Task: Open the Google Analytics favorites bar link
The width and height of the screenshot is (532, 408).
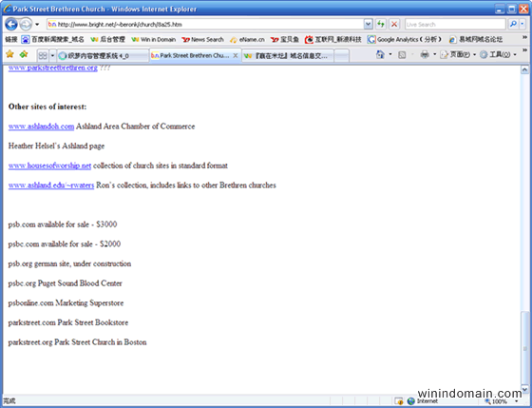Action: (x=405, y=39)
